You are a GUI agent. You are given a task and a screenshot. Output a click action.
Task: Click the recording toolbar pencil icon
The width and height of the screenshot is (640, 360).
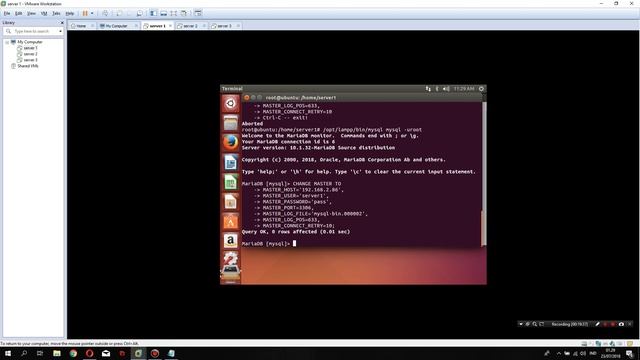598,324
